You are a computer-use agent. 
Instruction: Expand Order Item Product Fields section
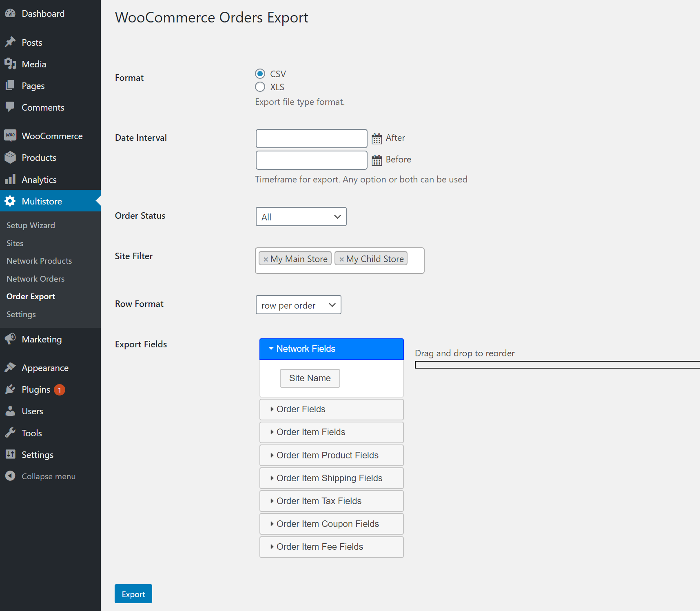click(x=332, y=455)
